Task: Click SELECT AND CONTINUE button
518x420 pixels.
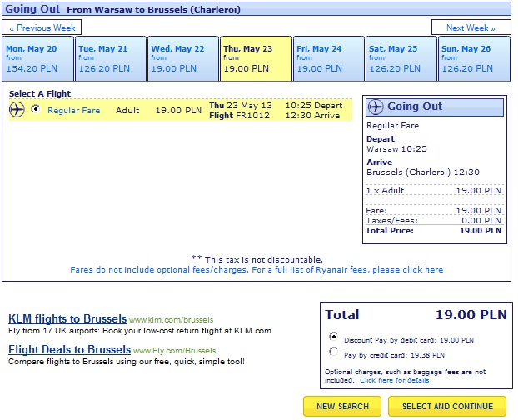Action: tap(447, 406)
